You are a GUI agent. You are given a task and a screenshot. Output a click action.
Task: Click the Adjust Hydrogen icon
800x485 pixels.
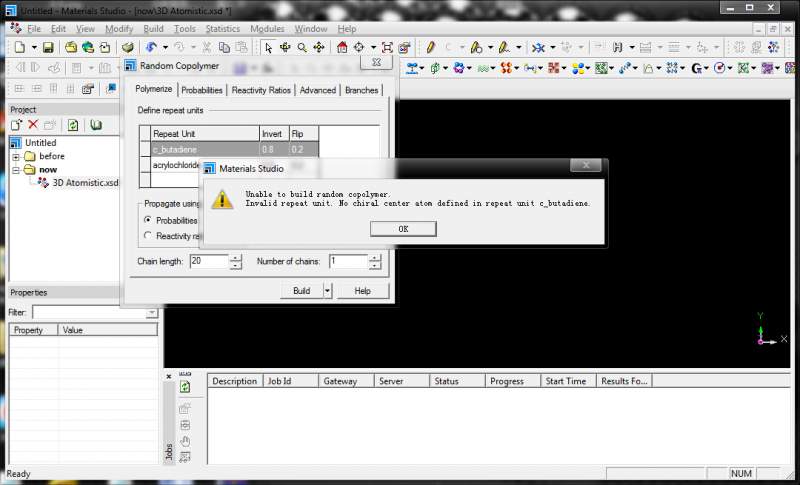click(x=617, y=47)
